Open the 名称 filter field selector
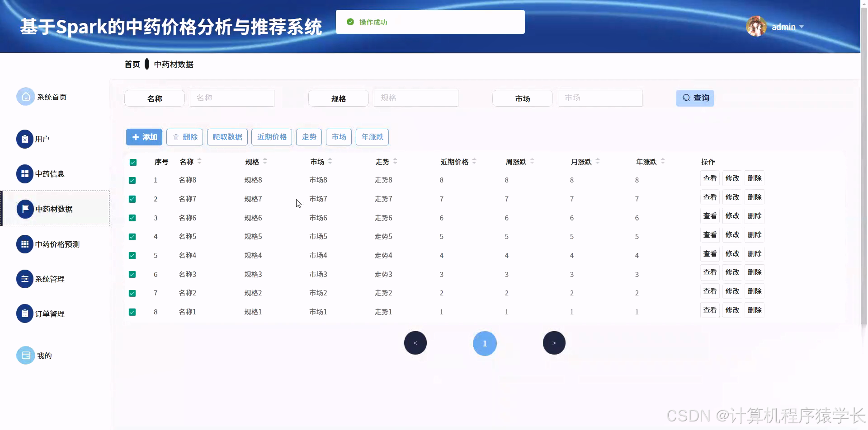868x430 pixels. coord(154,98)
